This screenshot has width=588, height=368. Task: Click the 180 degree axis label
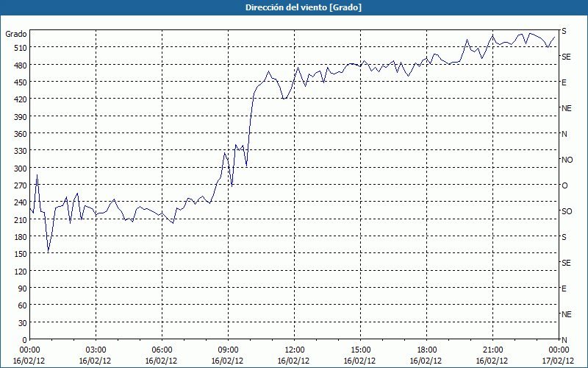[x=21, y=237]
